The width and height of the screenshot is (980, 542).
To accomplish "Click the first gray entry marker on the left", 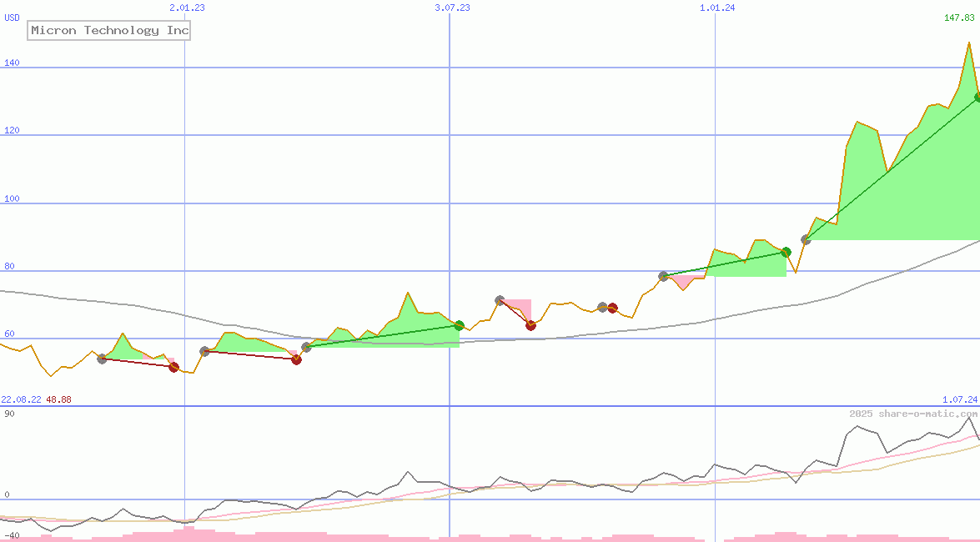I will click(102, 359).
